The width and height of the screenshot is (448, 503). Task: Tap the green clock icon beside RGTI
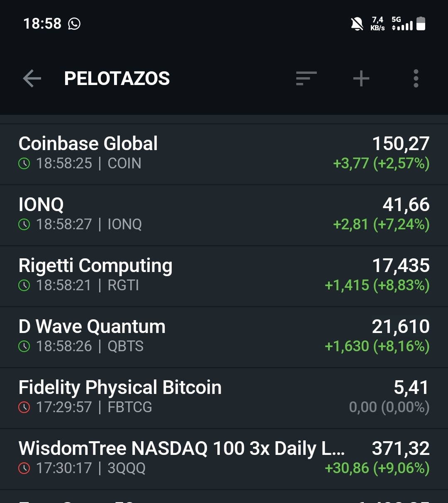[24, 286]
